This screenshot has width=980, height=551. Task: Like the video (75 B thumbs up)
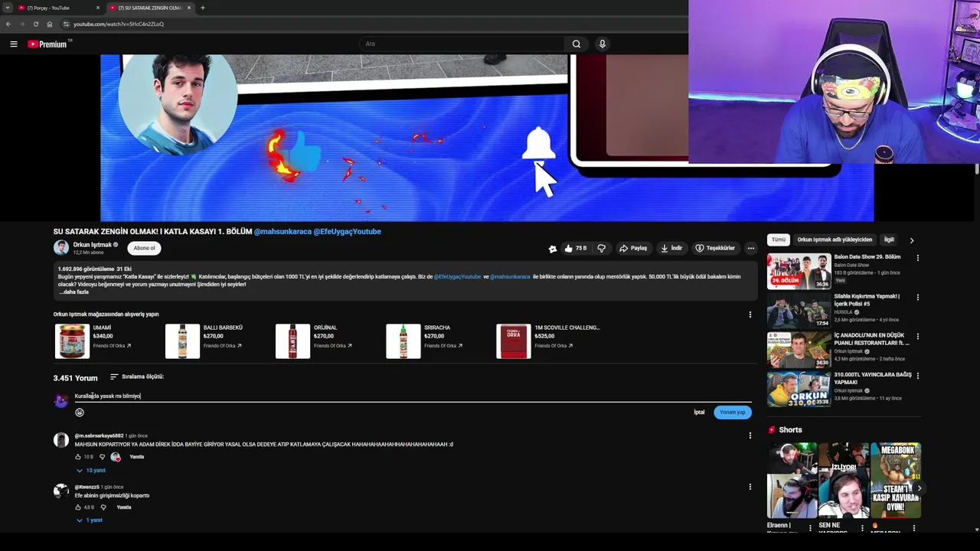[x=575, y=248]
